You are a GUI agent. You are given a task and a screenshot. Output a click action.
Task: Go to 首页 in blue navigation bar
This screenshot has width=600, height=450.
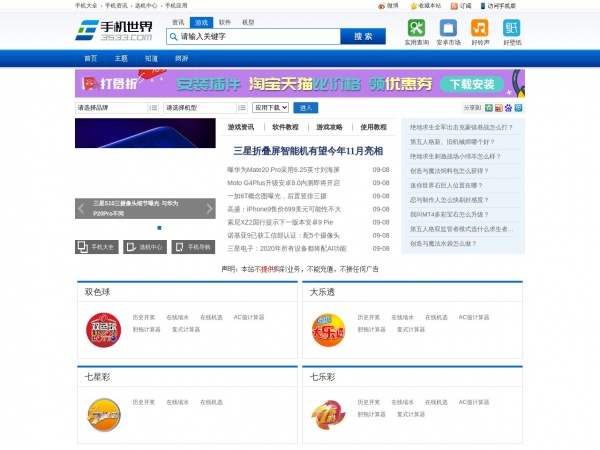[91, 59]
